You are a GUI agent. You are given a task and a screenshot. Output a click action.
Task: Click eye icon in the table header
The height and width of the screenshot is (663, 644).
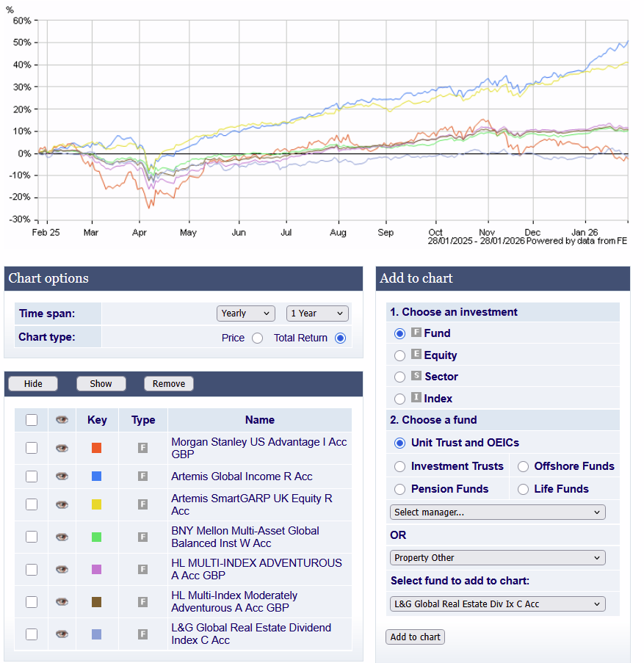(62, 420)
